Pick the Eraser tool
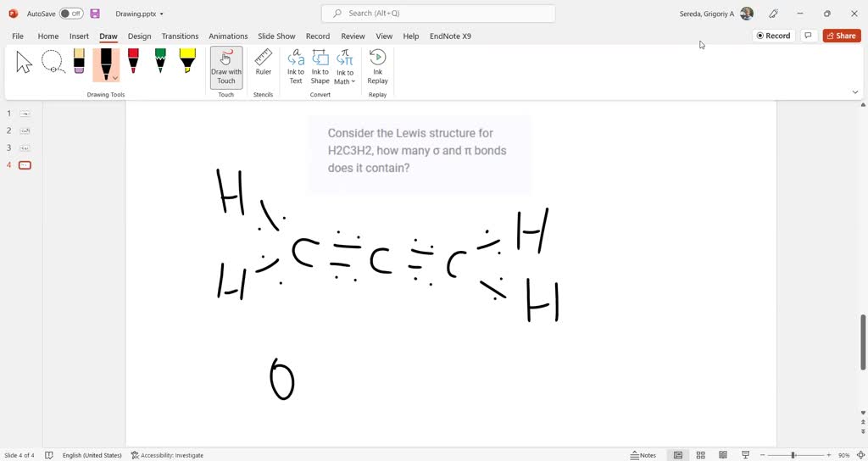Image resolution: width=868 pixels, height=461 pixels. click(x=79, y=62)
